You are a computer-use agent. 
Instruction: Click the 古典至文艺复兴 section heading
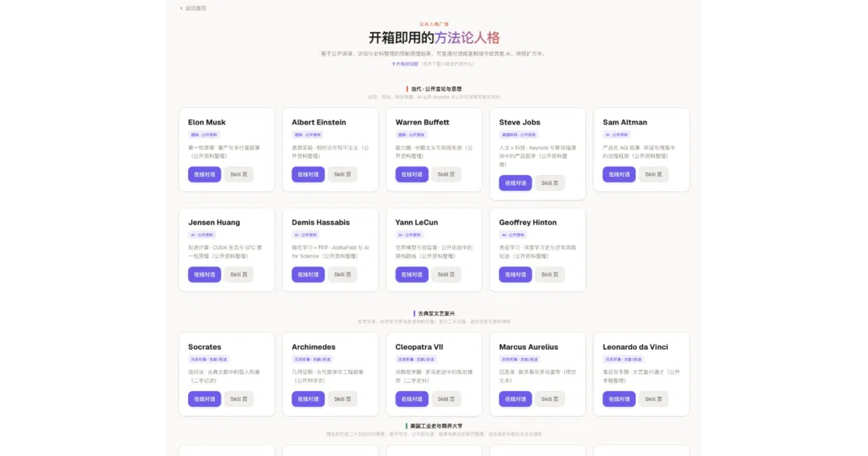click(x=434, y=313)
